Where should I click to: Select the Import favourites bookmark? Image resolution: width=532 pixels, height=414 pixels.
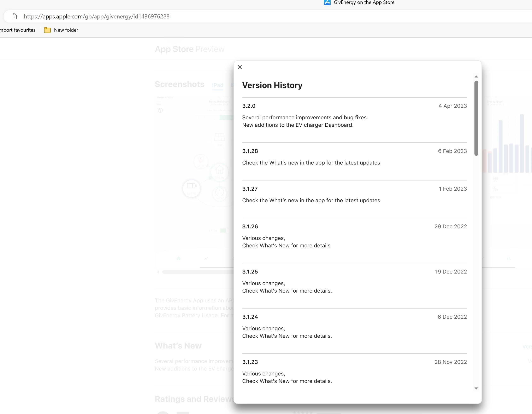pos(18,30)
